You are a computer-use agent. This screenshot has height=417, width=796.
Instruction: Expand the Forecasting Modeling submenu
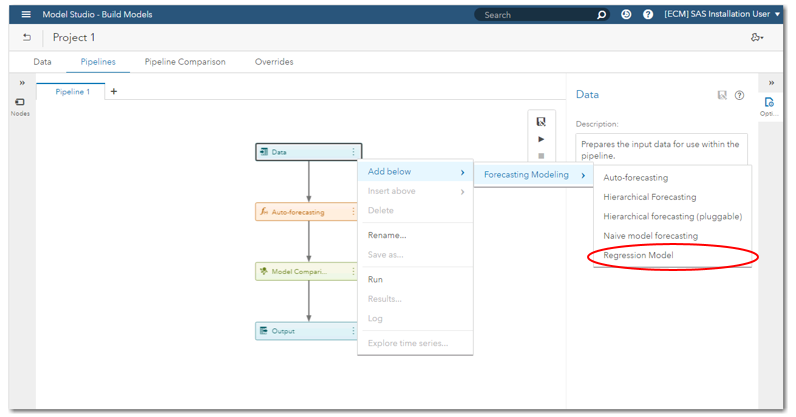[534, 175]
